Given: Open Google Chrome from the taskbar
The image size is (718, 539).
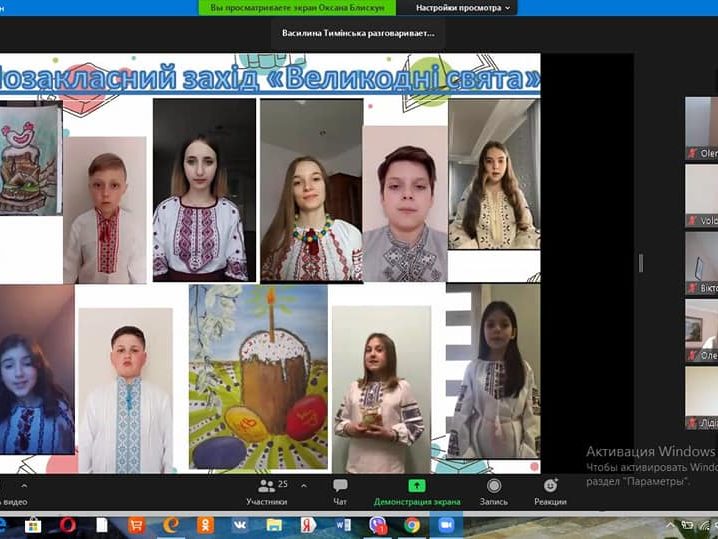Looking at the screenshot, I should tap(412, 525).
